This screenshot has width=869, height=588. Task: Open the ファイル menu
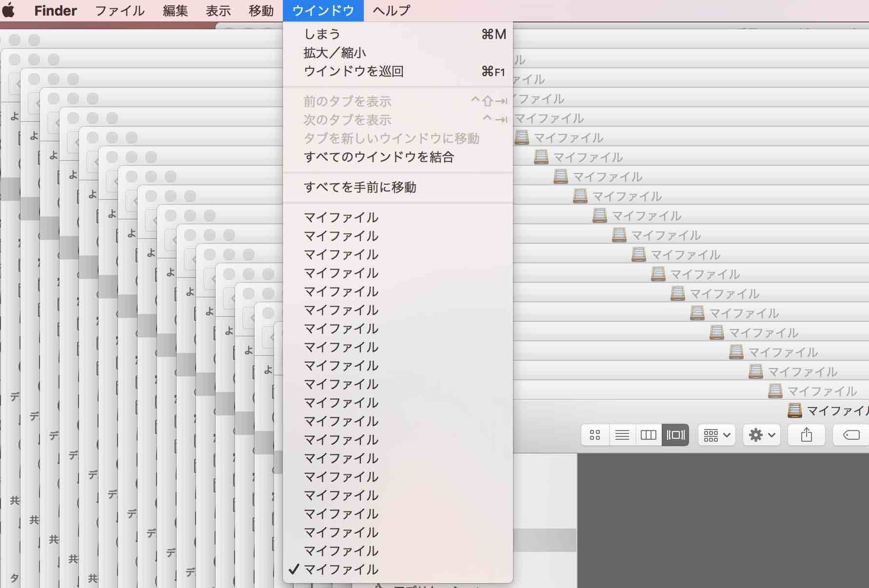click(119, 10)
